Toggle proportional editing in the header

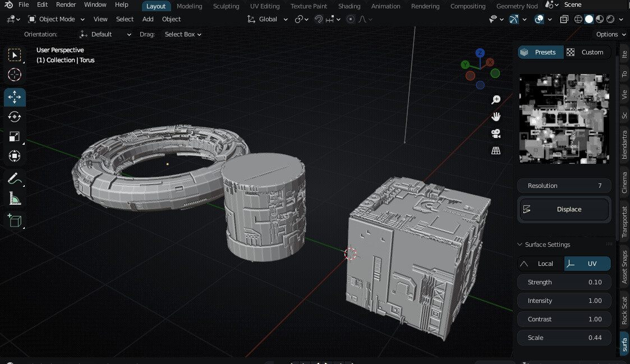click(350, 19)
